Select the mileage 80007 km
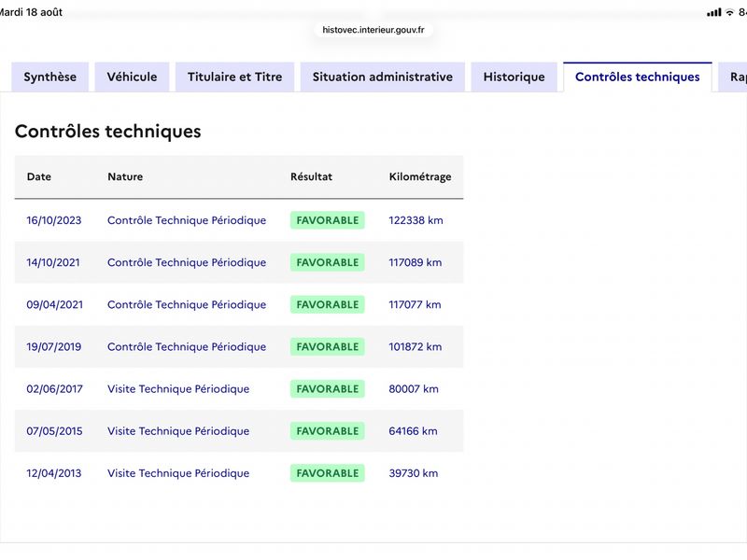This screenshot has height=560, width=747. click(414, 389)
